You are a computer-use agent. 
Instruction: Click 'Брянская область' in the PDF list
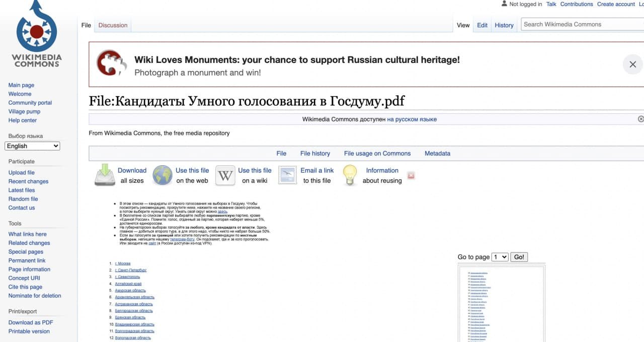pyautogui.click(x=130, y=318)
